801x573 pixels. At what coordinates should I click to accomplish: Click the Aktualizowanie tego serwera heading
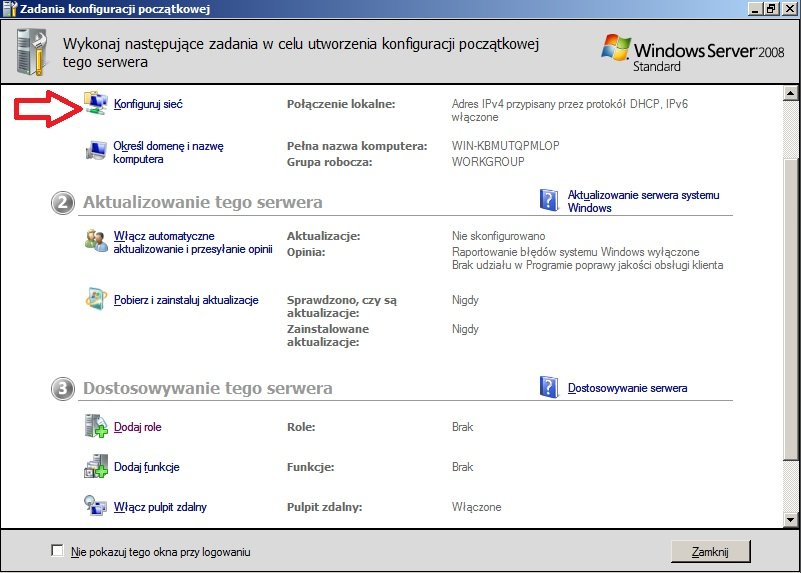203,202
